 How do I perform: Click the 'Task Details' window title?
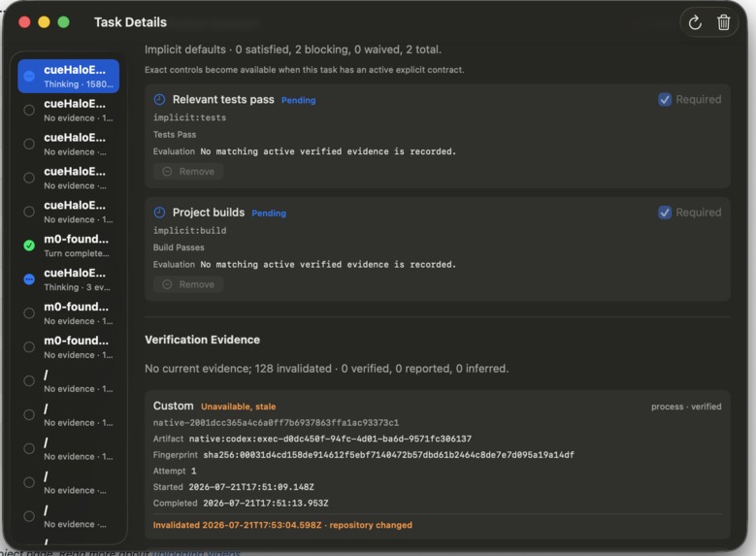(130, 22)
